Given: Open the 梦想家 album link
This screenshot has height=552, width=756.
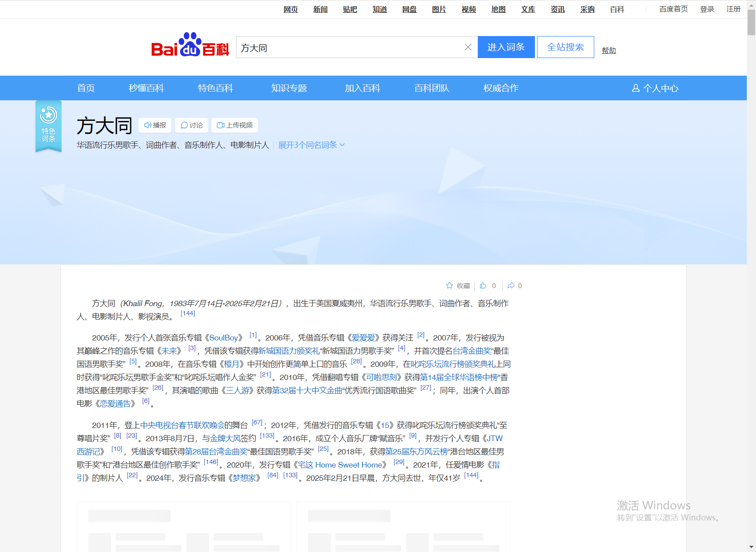Looking at the screenshot, I should tap(244, 478).
